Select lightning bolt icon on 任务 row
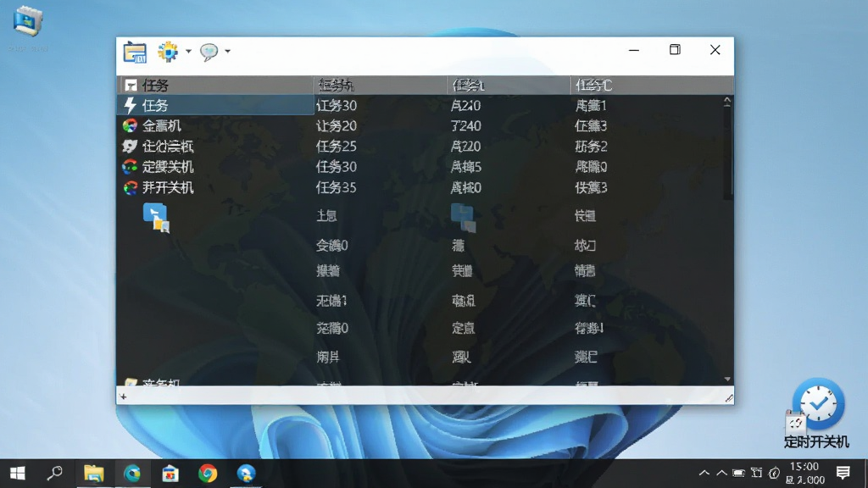This screenshot has height=488, width=868. (x=130, y=105)
